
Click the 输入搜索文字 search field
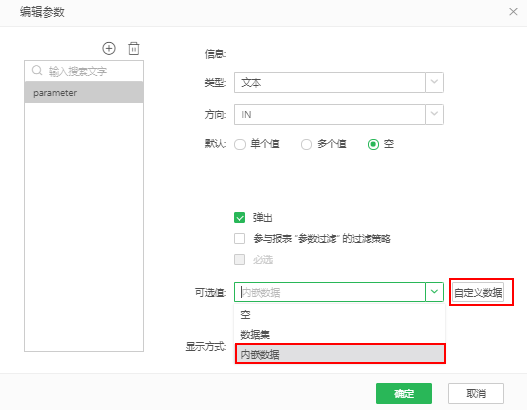84,71
